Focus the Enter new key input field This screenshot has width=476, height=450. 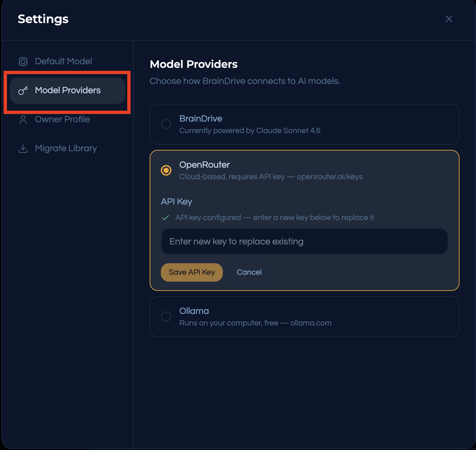click(304, 241)
